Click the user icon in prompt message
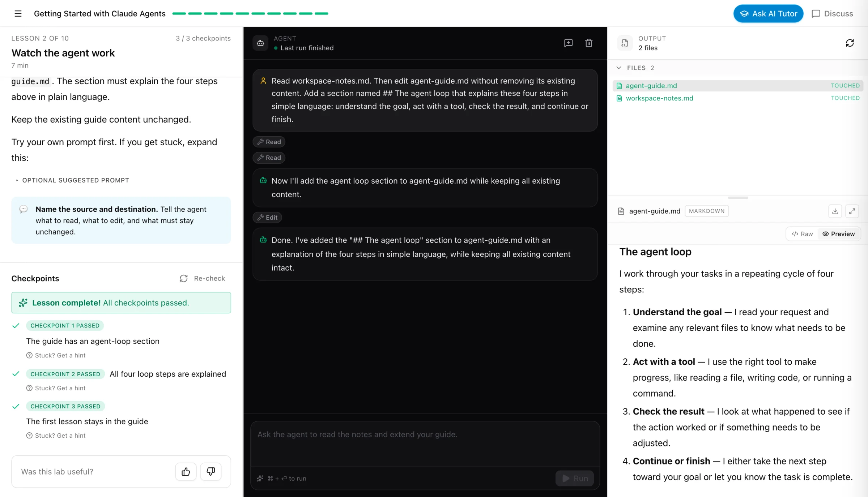Screen dimensions: 868x497 coord(263,81)
